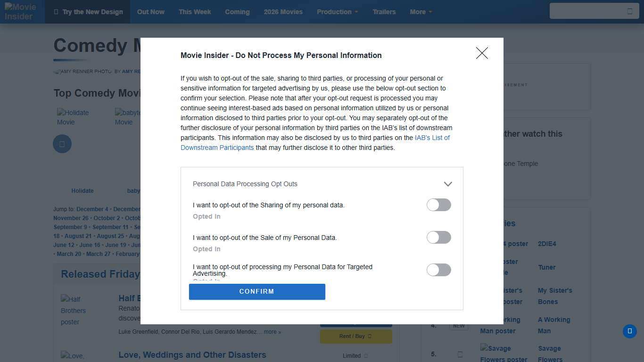Click the round carousel arrow under Holidate

click(62, 144)
